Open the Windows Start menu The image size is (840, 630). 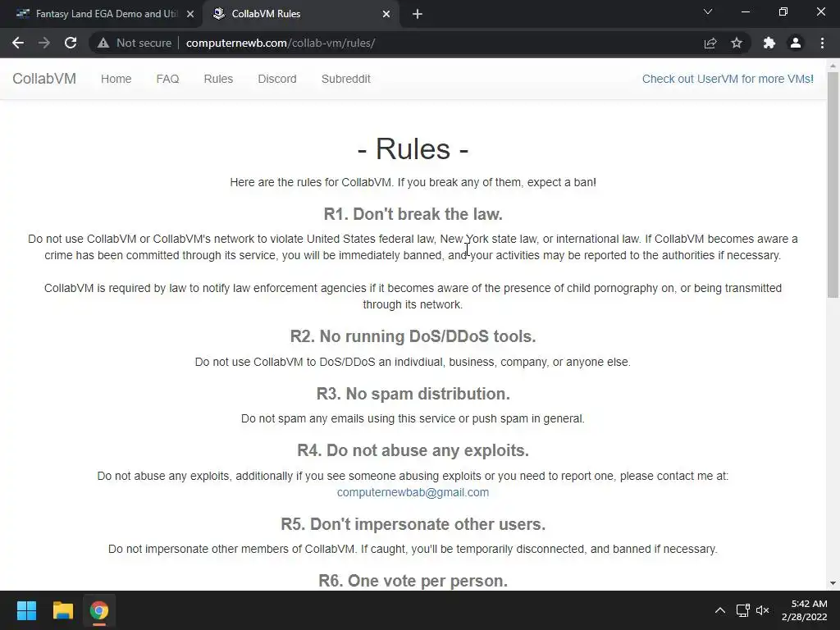coord(26,610)
